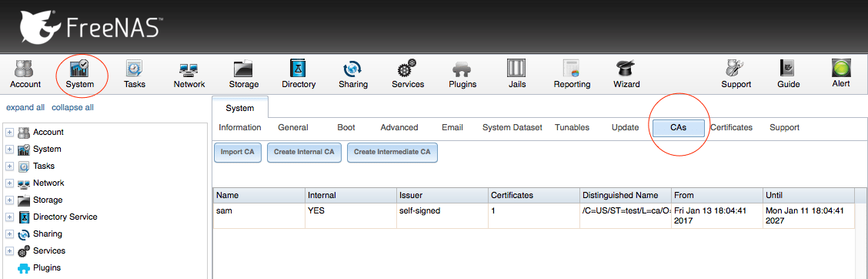Switch to the Email tab
The width and height of the screenshot is (868, 279).
(x=452, y=128)
